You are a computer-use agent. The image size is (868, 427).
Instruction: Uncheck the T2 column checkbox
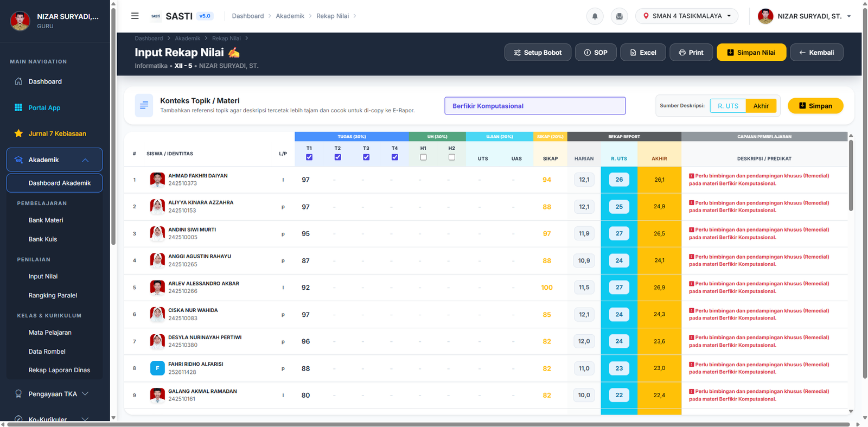[x=337, y=157]
